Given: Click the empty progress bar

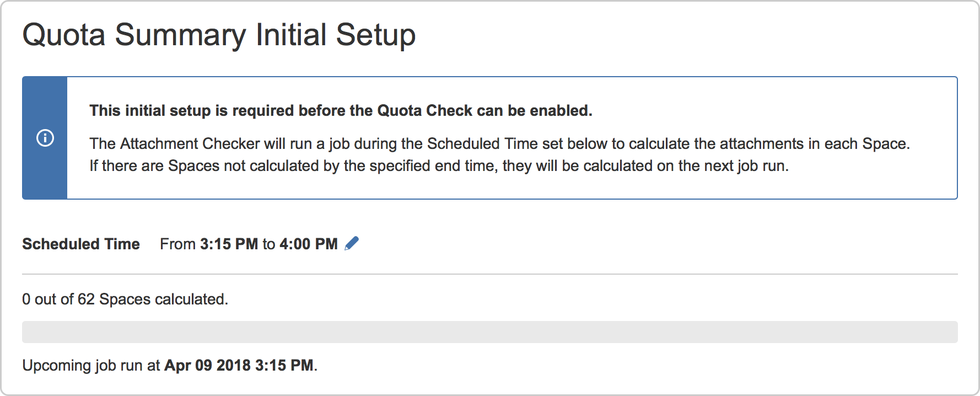Looking at the screenshot, I should point(489,329).
